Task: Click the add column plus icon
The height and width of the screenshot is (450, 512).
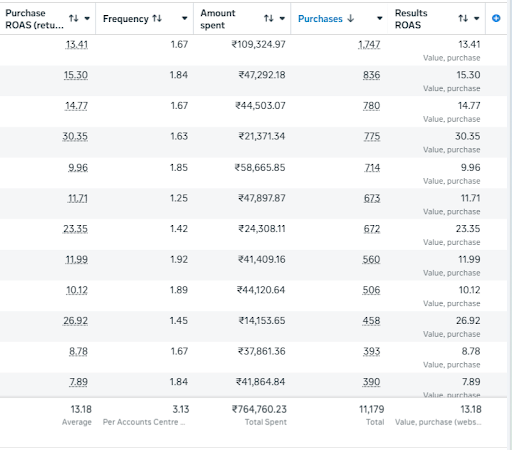Action: click(496, 18)
